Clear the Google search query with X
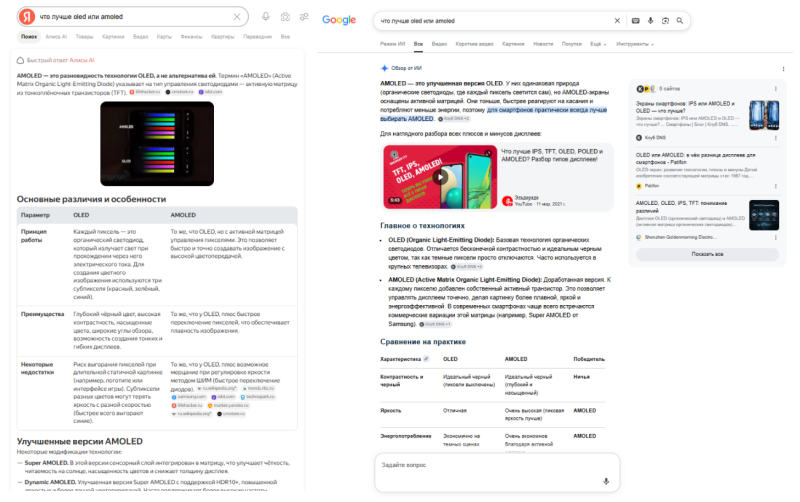This screenshot has height=502, width=800. (x=617, y=20)
